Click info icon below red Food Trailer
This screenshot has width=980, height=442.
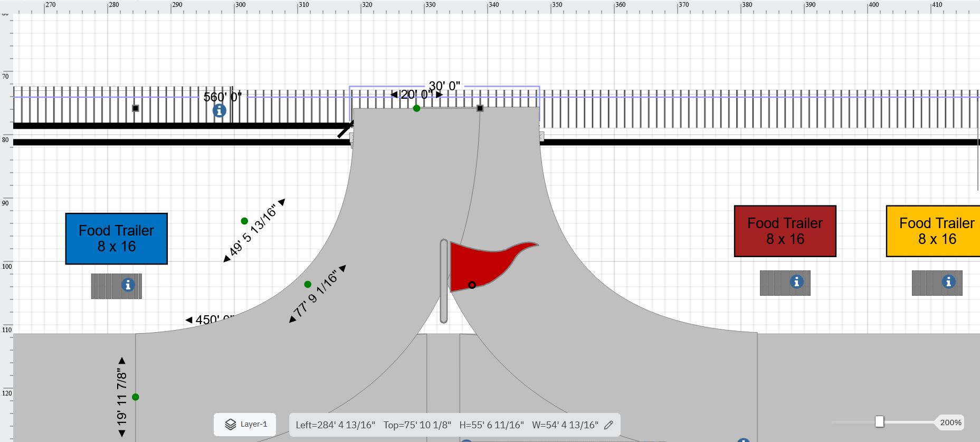[x=796, y=282]
